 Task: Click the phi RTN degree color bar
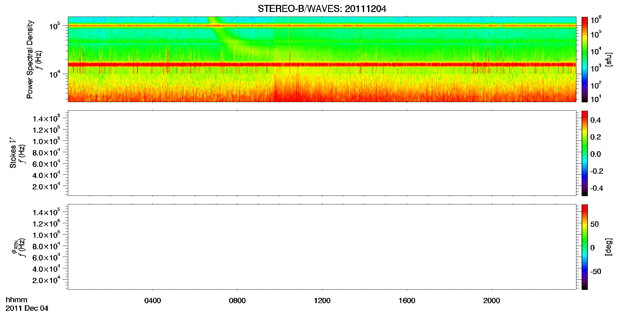[585, 247]
